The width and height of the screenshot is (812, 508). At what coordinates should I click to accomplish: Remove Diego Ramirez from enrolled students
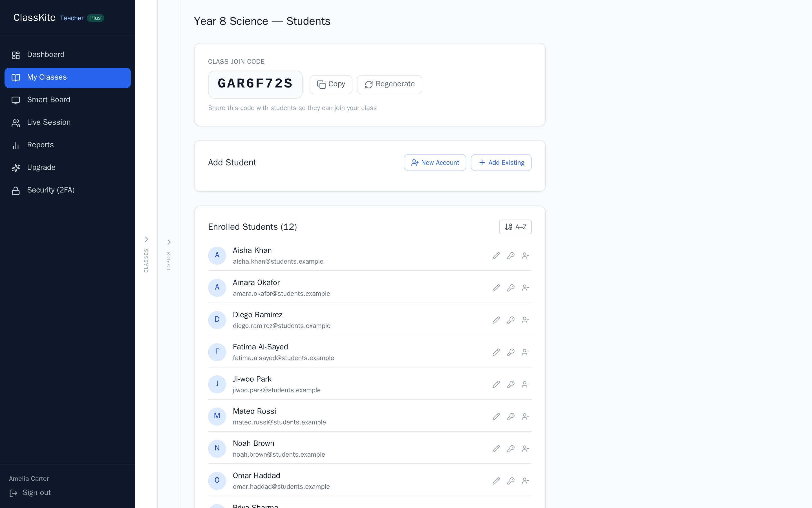526,320
